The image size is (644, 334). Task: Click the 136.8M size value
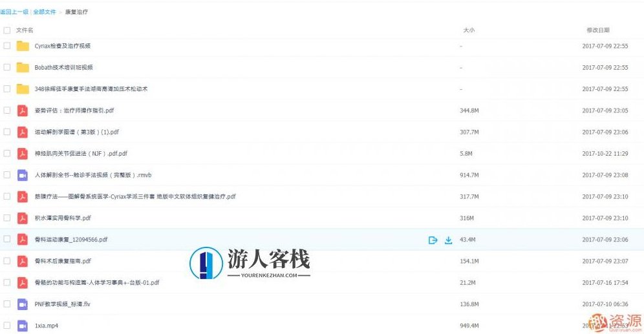[469, 304]
